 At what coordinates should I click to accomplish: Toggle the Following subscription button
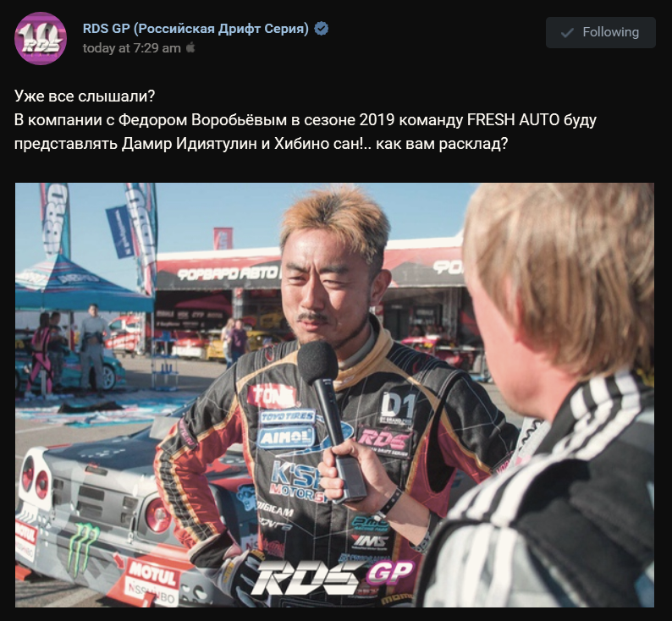pos(600,32)
